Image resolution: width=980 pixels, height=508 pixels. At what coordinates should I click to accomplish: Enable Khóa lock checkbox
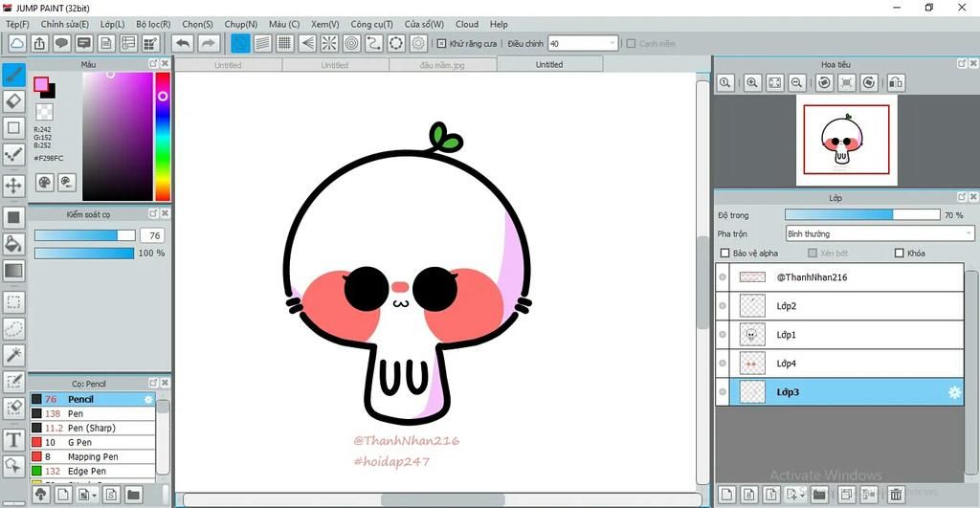point(900,254)
